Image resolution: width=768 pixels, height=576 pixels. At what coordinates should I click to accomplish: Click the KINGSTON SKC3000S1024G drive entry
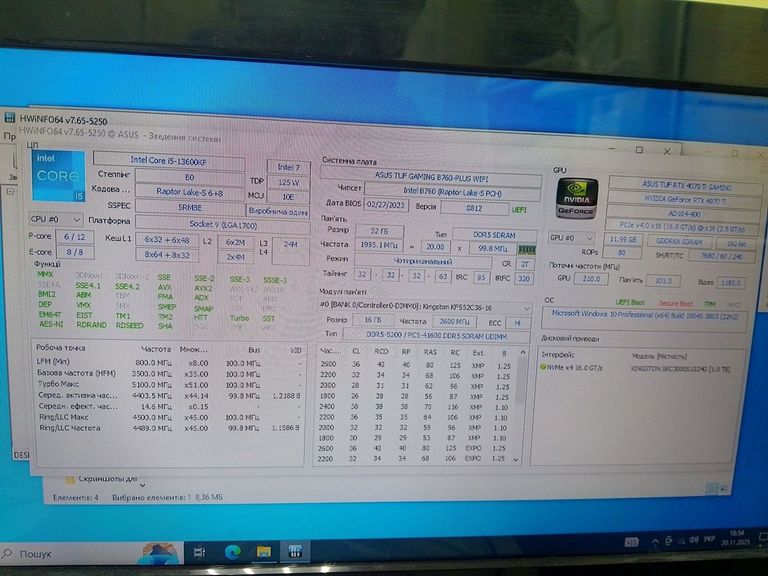(x=681, y=369)
